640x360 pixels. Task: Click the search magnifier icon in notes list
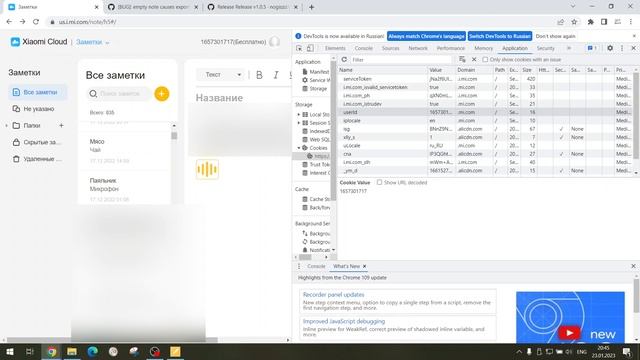tap(93, 93)
